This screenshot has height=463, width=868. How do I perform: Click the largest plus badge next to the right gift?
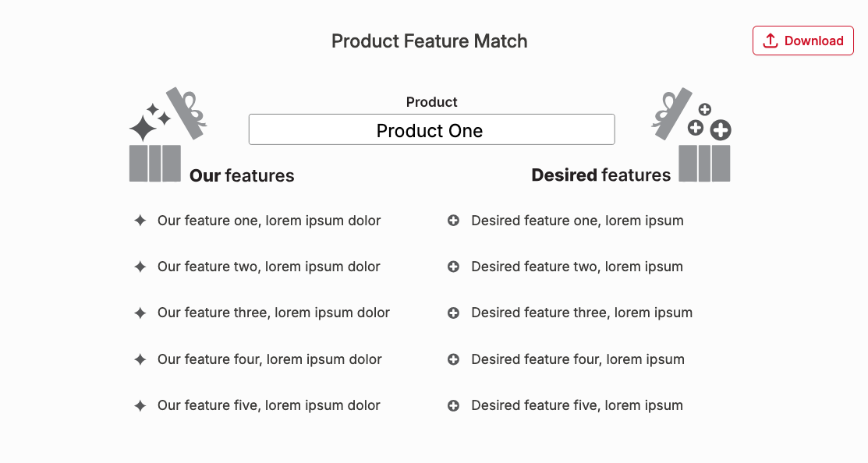click(719, 130)
